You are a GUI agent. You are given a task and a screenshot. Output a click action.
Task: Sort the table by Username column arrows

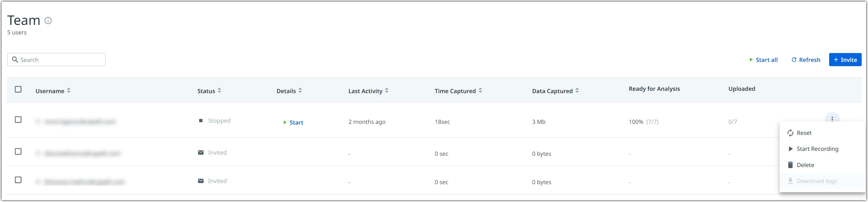[x=69, y=91]
